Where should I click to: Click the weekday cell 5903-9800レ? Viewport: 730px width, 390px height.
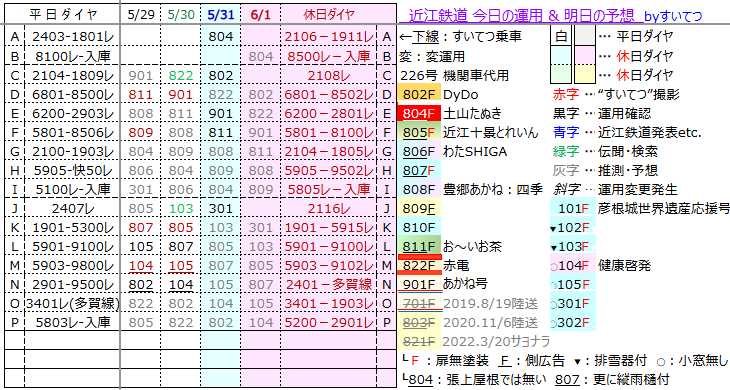(73, 266)
